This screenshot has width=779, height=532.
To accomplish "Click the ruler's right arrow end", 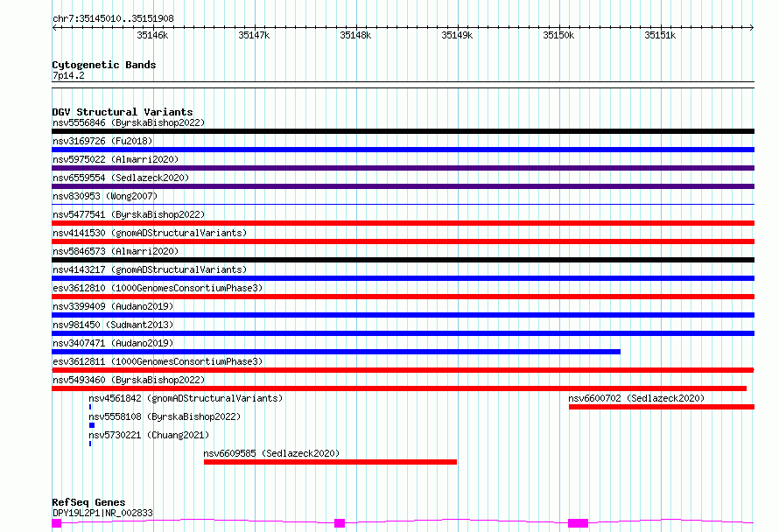I will click(752, 28).
